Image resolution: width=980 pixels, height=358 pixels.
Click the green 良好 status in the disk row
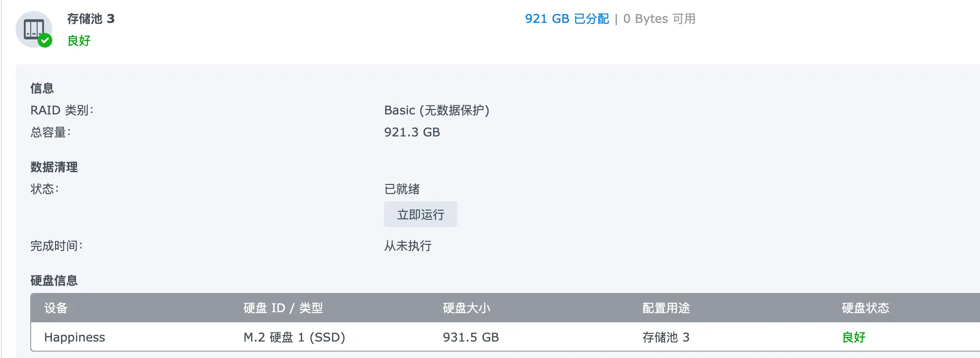pos(853,337)
